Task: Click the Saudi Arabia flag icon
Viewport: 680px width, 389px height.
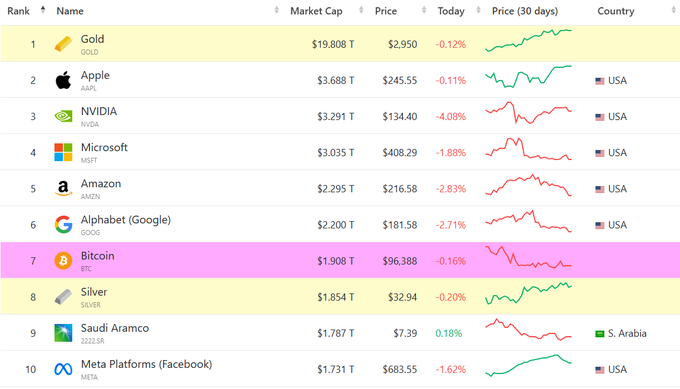Action: tap(600, 333)
